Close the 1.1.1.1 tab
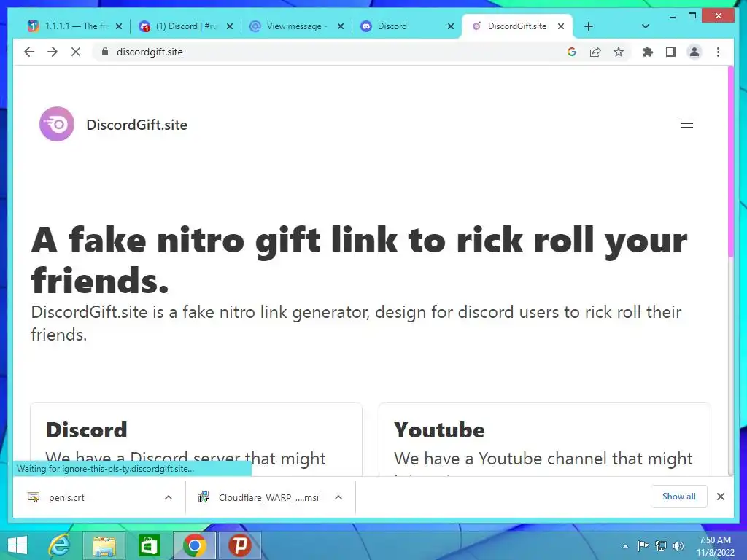This screenshot has height=560, width=747. 119,26
